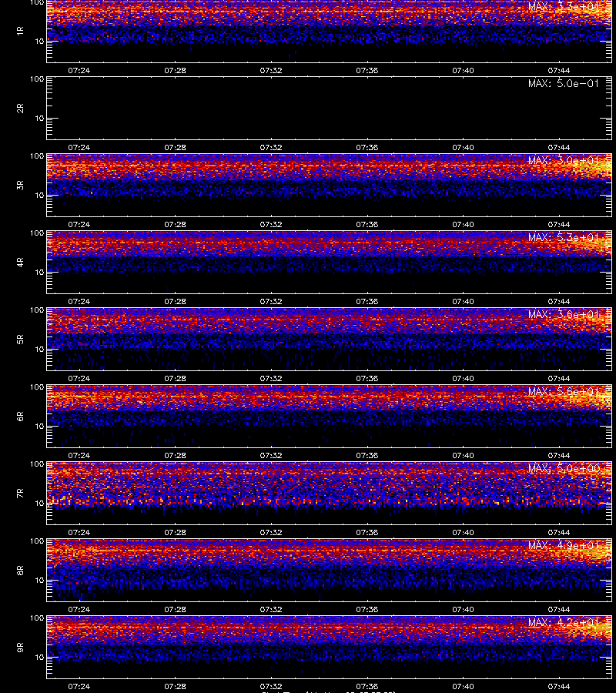Screen dimensions: 616x693
Task: Click the 07:32 tick under panel 8R
Action: pyautogui.click(x=271, y=610)
